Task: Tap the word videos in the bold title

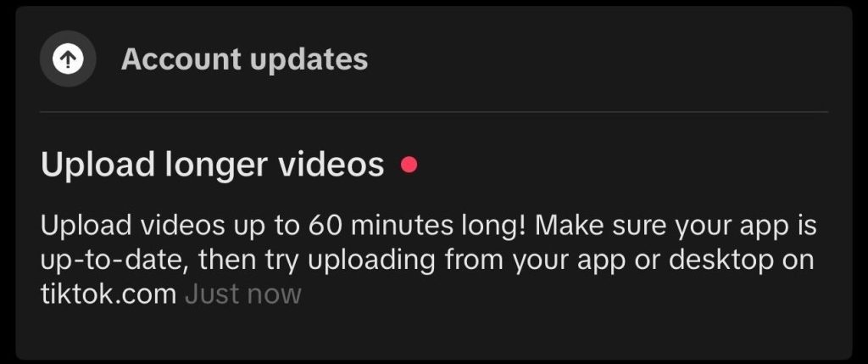Action: pyautogui.click(x=331, y=165)
